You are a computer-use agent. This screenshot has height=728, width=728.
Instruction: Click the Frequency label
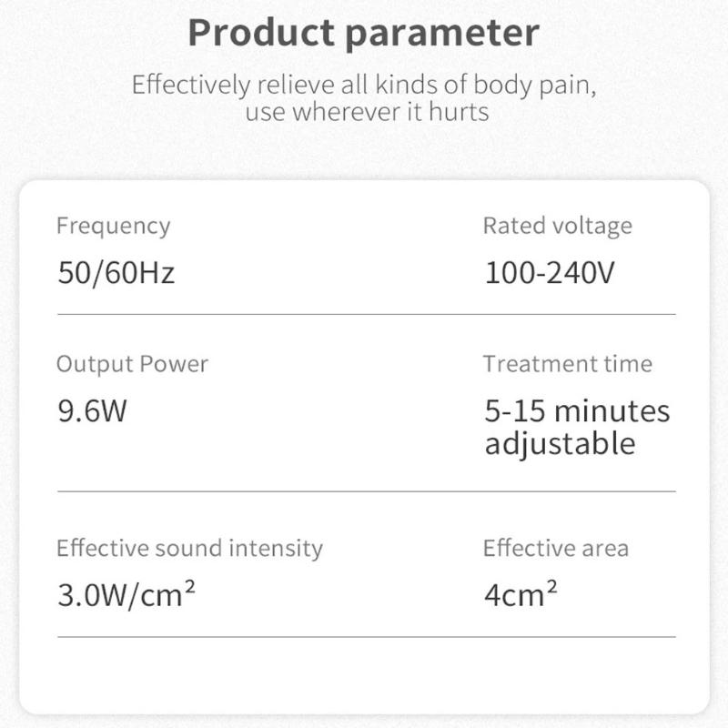(x=113, y=226)
